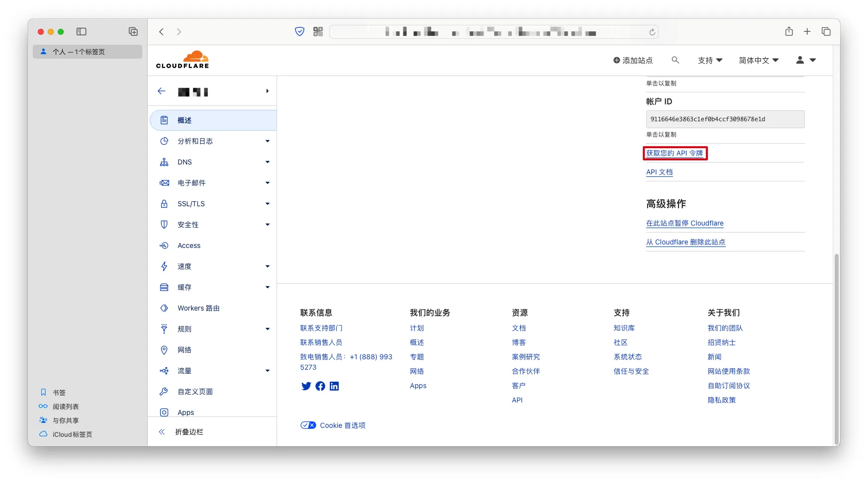Open 知识库 link under 支持
Screen dimensions: 868x483
[x=624, y=328]
